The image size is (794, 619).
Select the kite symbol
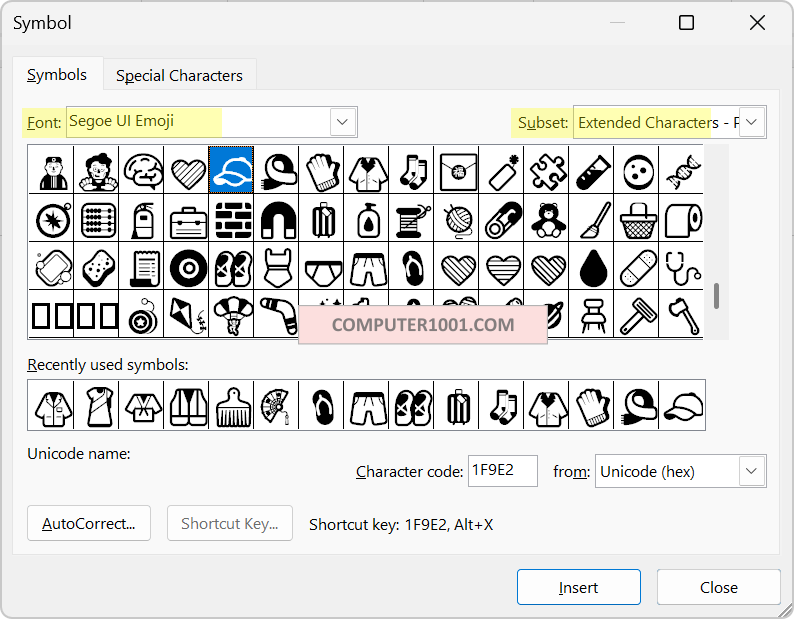(186, 314)
